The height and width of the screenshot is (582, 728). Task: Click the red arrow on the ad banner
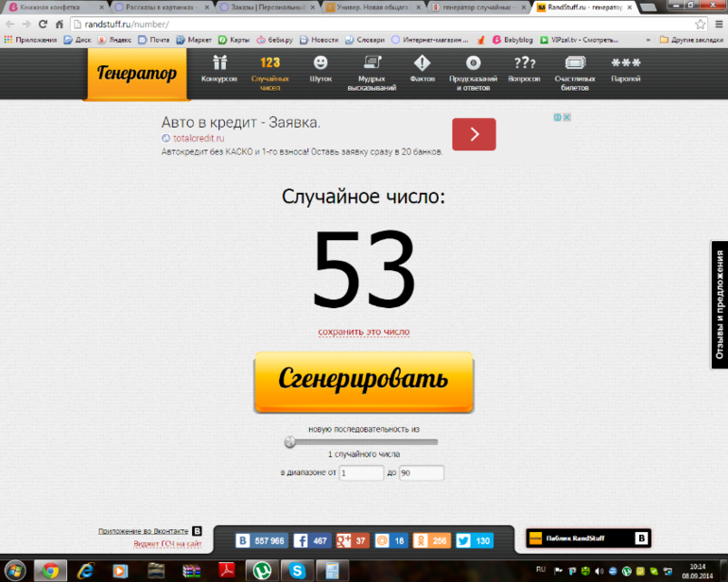coord(474,134)
